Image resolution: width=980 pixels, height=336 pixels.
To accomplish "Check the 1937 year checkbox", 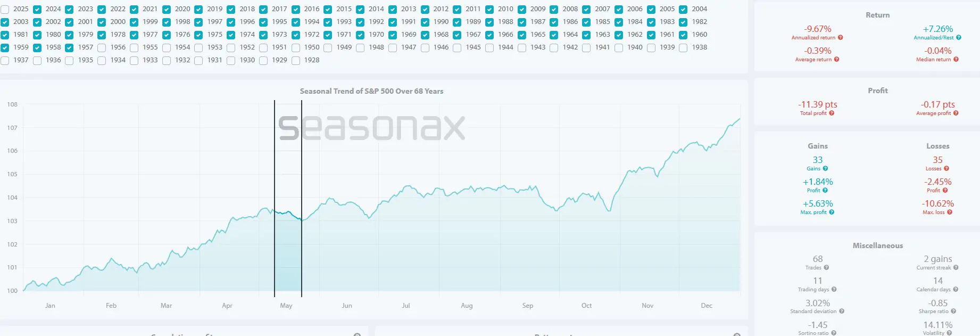I will 5,61.
